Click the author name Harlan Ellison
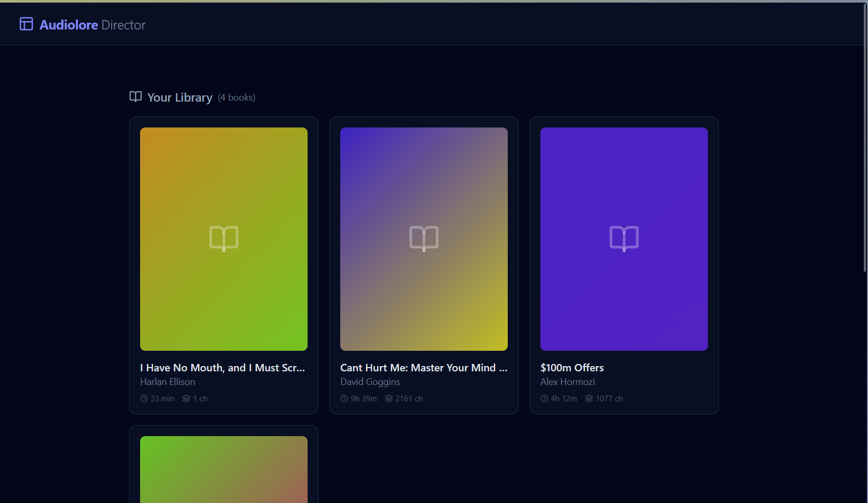Screen dimensions: 868x503 tap(167, 382)
